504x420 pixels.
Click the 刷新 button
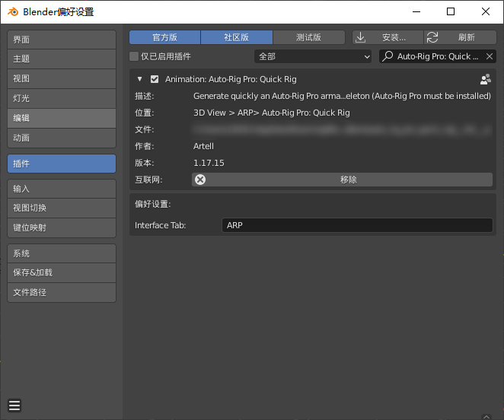click(x=461, y=37)
